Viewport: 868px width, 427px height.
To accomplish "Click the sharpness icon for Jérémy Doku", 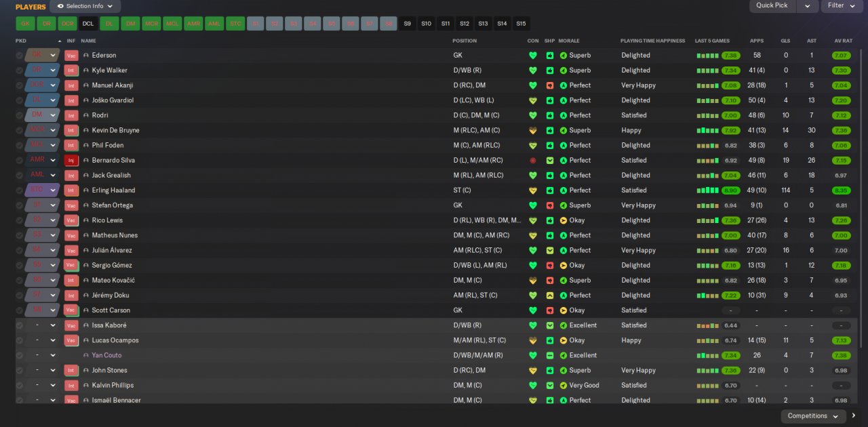I will (550, 296).
